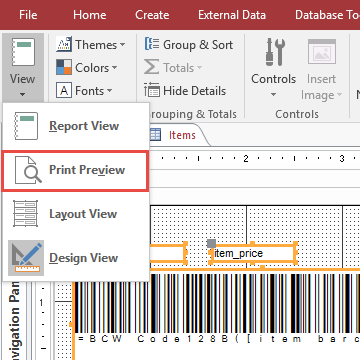Select Layout View from the View menu
The image size is (360, 360).
(76, 214)
